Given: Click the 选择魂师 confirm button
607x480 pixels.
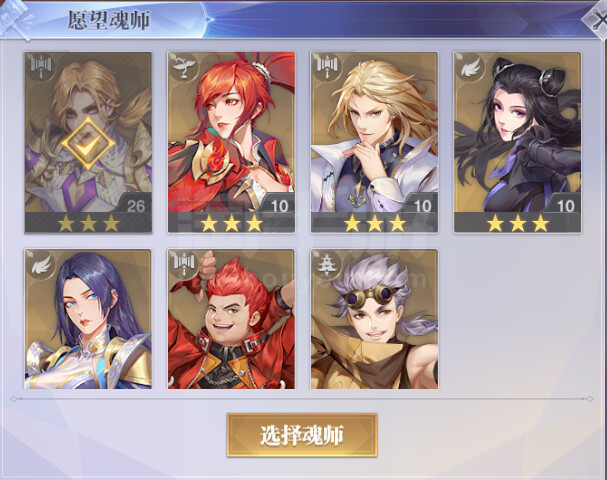Looking at the screenshot, I should point(302,435).
